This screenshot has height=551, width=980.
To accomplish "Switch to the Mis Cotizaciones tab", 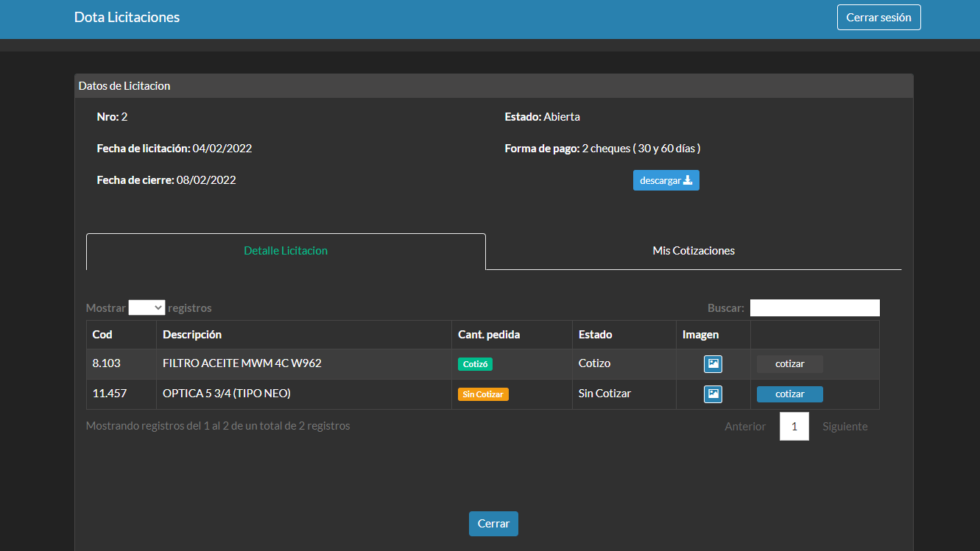I will pos(693,251).
